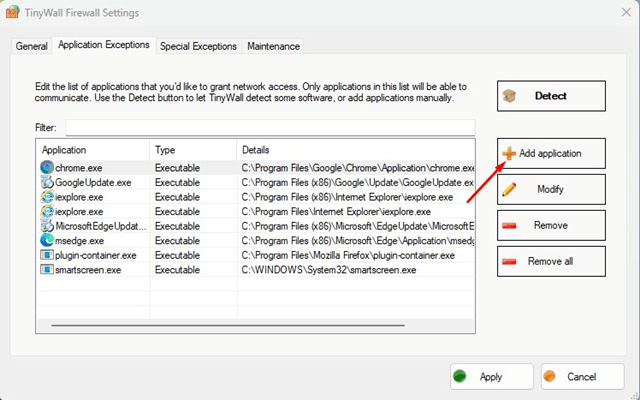Select the Application Exceptions tab
640x400 pixels.
click(104, 45)
